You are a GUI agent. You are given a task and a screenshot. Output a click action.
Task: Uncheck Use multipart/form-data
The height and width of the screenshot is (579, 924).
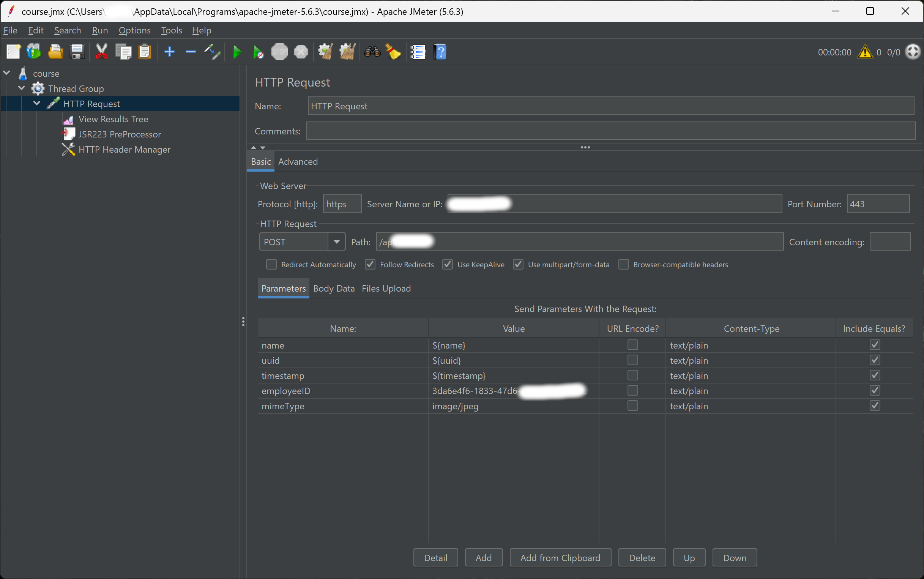pos(518,265)
